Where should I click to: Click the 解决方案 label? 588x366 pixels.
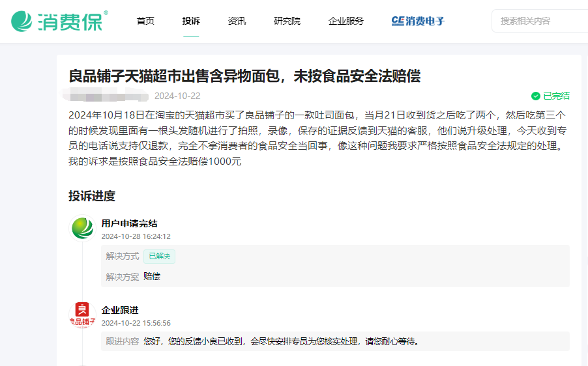click(123, 277)
